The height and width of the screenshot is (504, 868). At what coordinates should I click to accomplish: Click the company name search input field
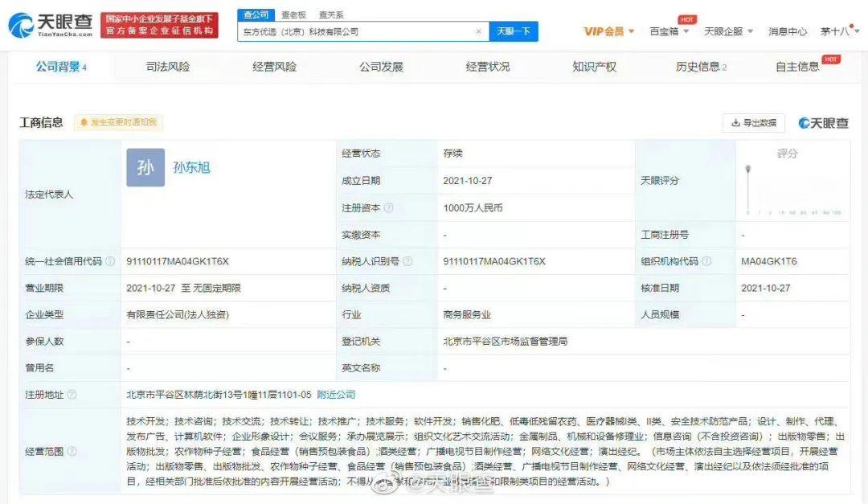point(354,32)
